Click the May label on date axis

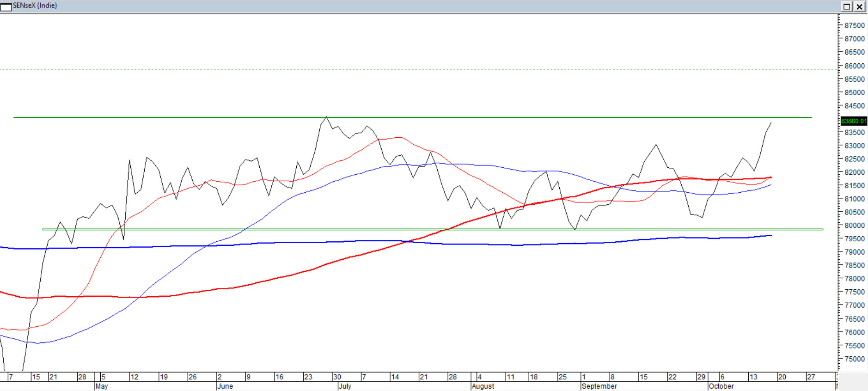(101, 386)
